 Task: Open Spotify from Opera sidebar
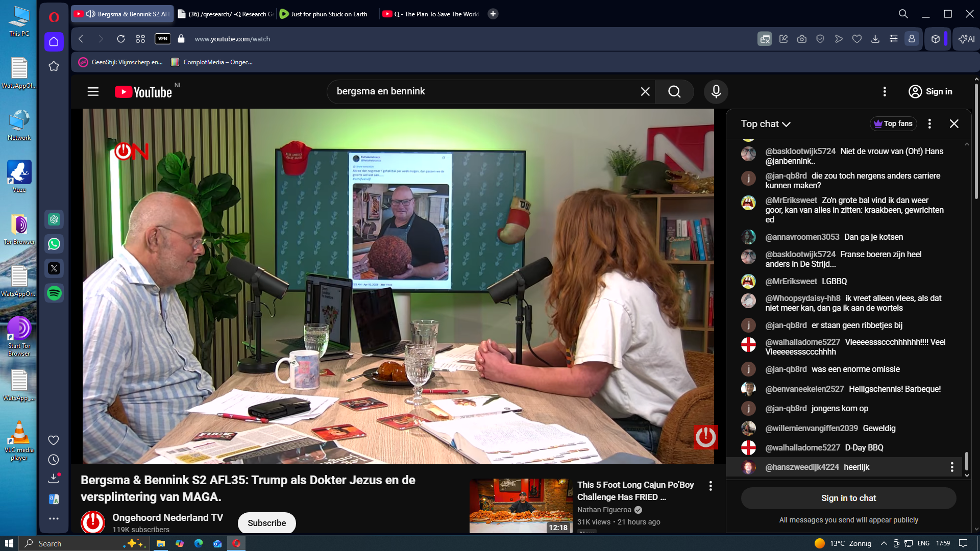(54, 293)
